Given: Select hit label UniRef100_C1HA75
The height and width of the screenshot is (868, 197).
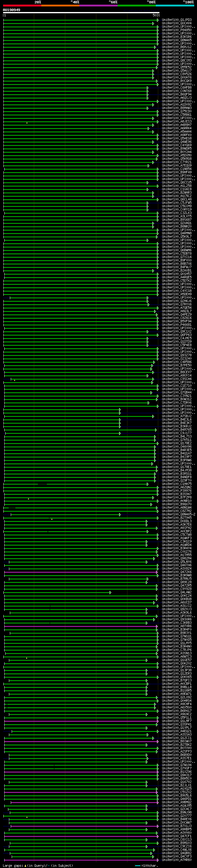Looking at the screenshot, I should 177,484.
